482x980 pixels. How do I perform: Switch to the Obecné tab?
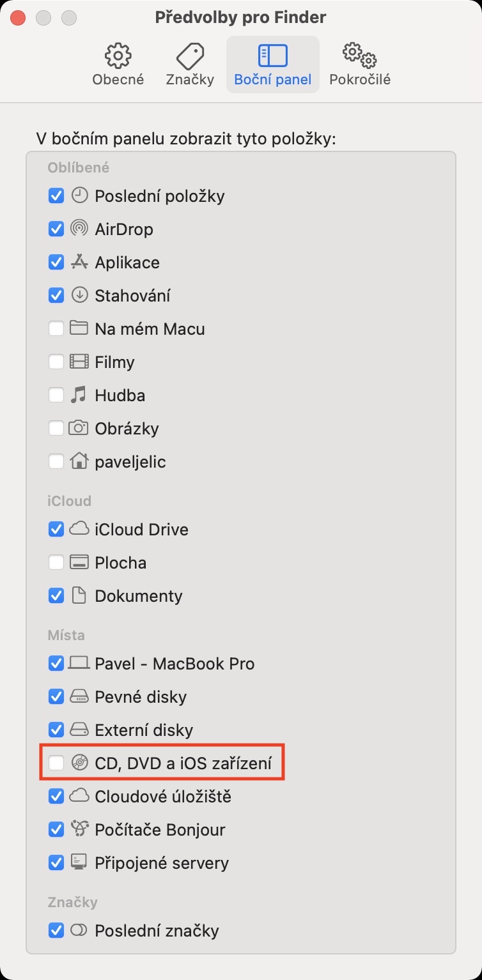[118, 65]
